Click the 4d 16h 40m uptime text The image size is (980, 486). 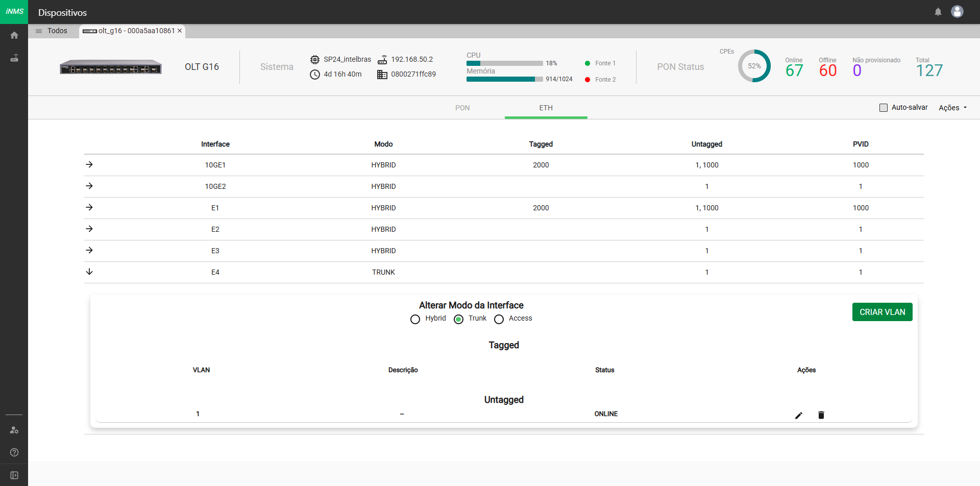pos(342,74)
